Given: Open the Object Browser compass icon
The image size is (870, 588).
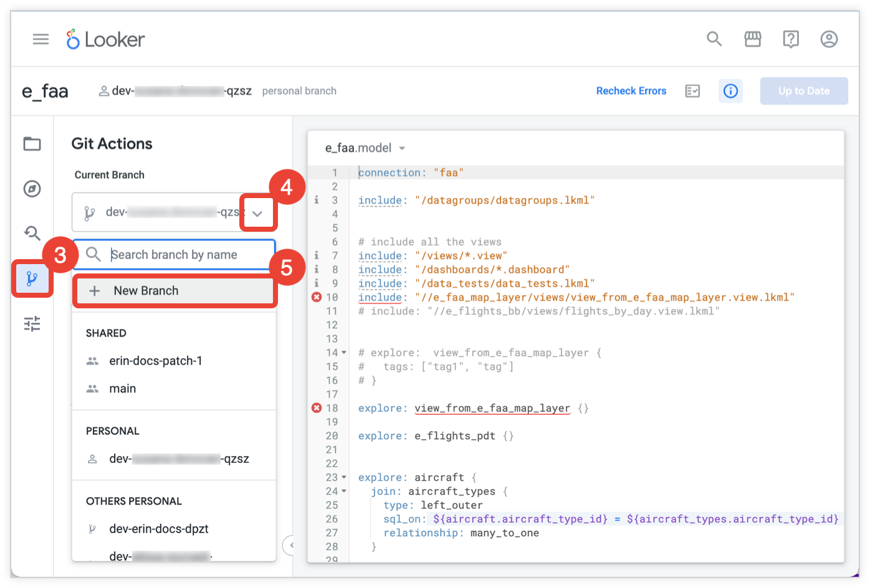Looking at the screenshot, I should tap(32, 189).
